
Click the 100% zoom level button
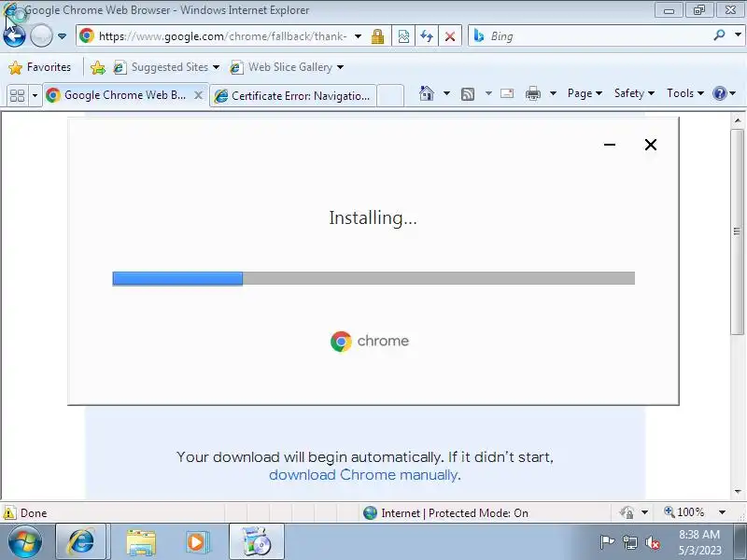684,512
